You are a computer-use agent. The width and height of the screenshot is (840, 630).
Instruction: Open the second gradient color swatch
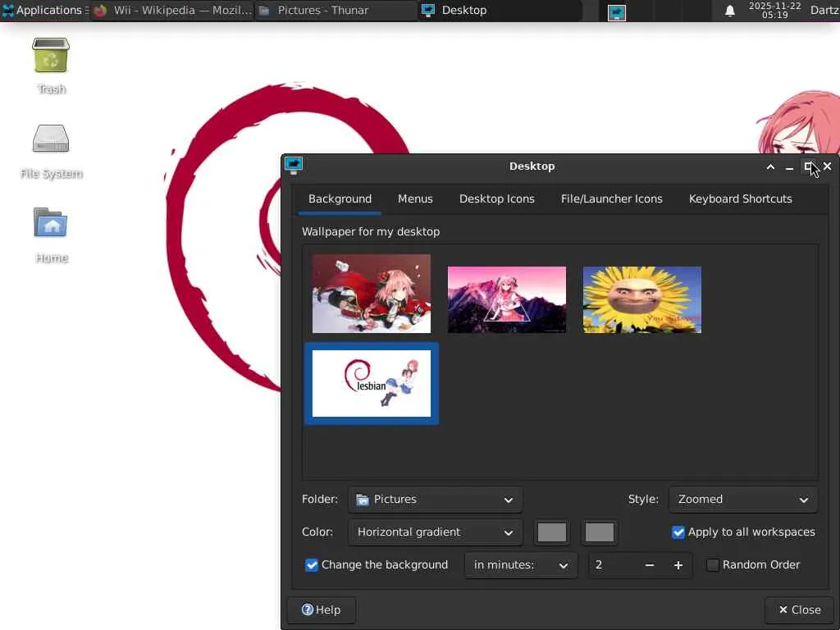coord(600,532)
